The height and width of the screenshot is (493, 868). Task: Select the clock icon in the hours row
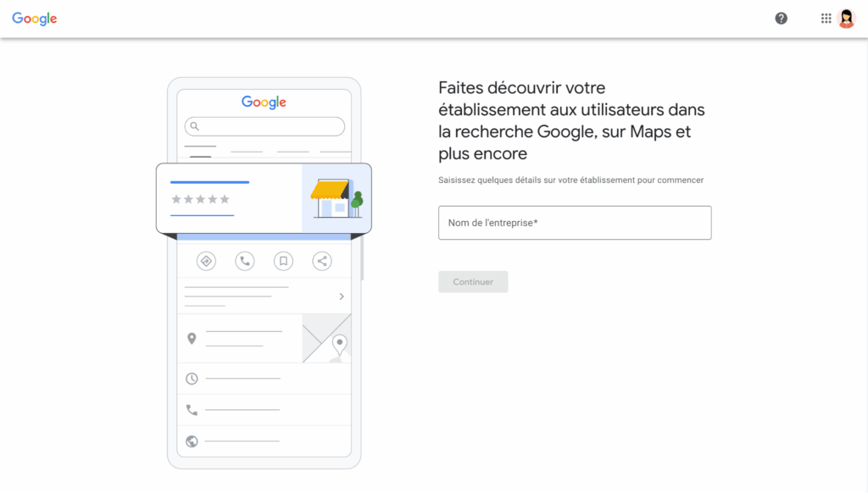(x=191, y=379)
